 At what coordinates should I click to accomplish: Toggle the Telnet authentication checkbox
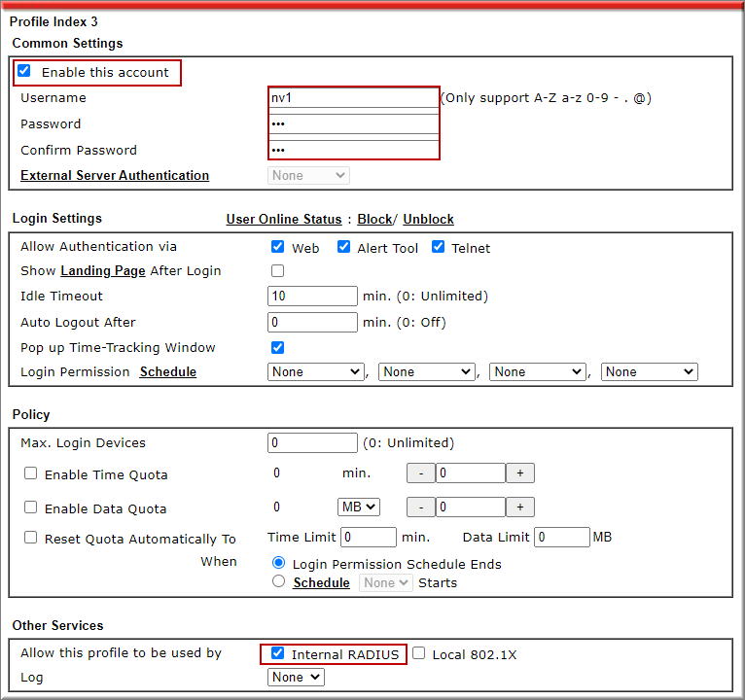438,247
